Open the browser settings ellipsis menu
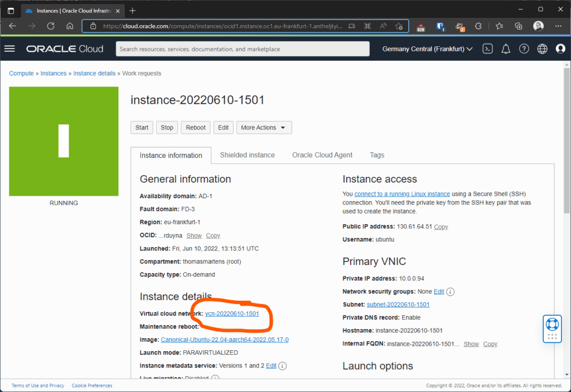 pyautogui.click(x=558, y=26)
